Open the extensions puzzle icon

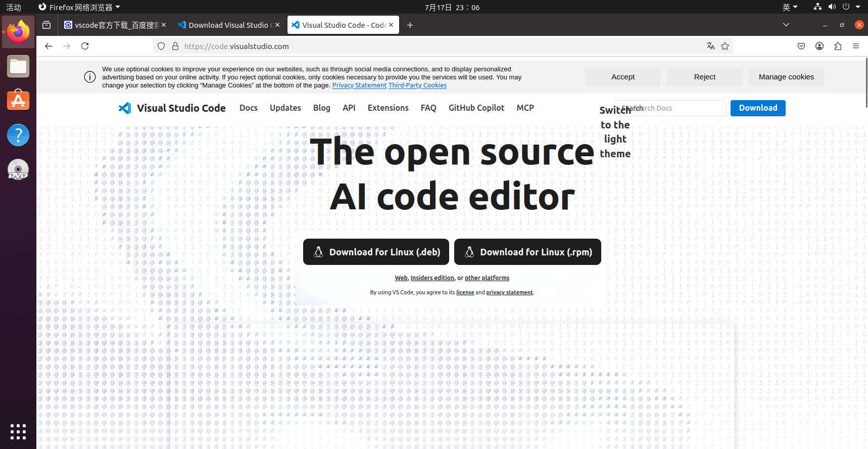(x=838, y=46)
